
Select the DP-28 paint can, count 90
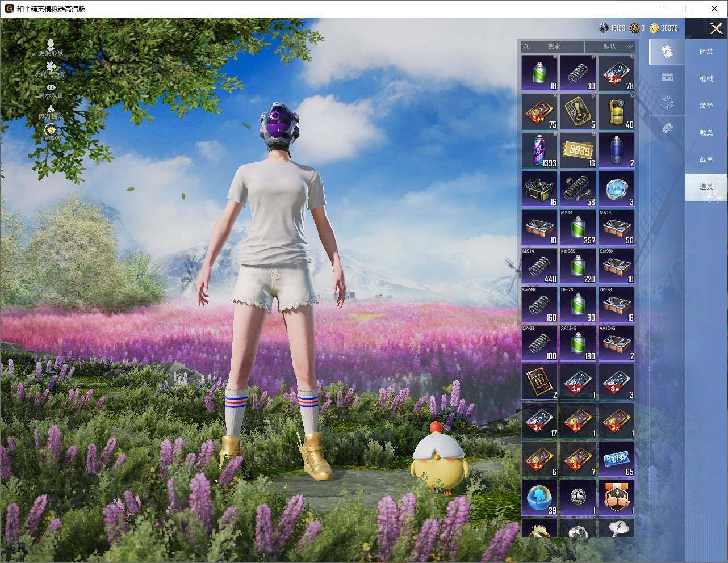pos(578,305)
